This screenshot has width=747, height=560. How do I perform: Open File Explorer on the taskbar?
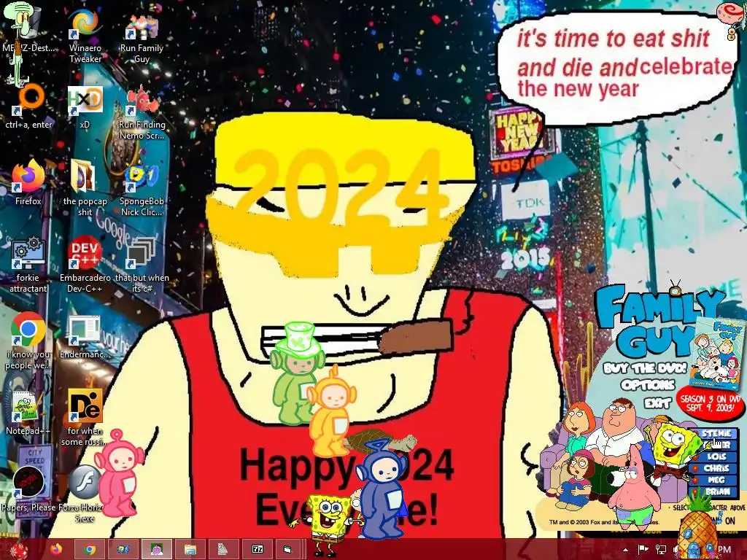190,550
